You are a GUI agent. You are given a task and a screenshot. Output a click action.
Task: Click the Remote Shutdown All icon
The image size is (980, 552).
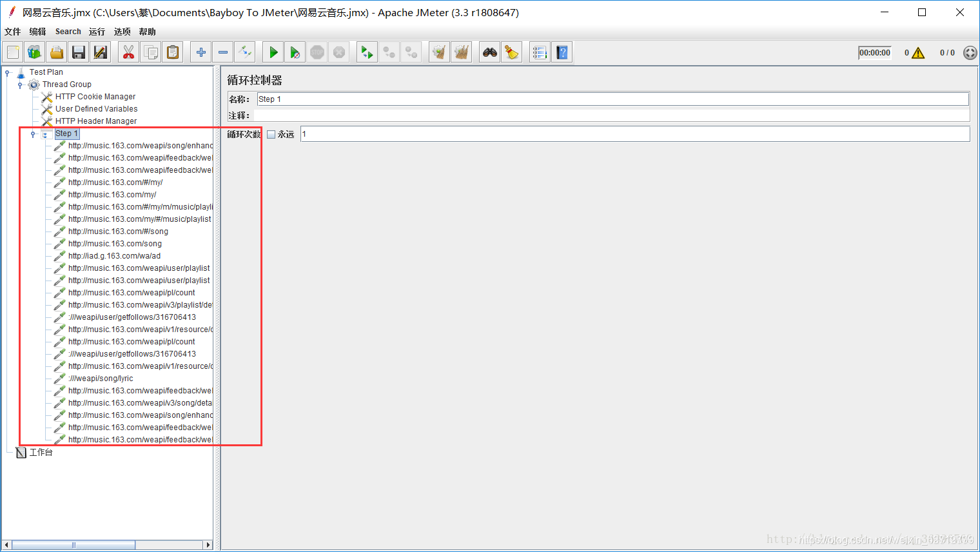(411, 52)
